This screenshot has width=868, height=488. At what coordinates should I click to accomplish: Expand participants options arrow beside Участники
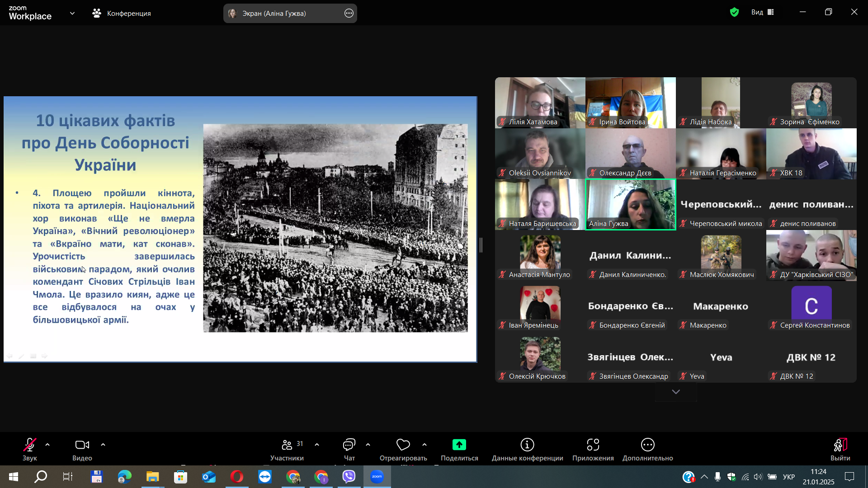(x=317, y=445)
